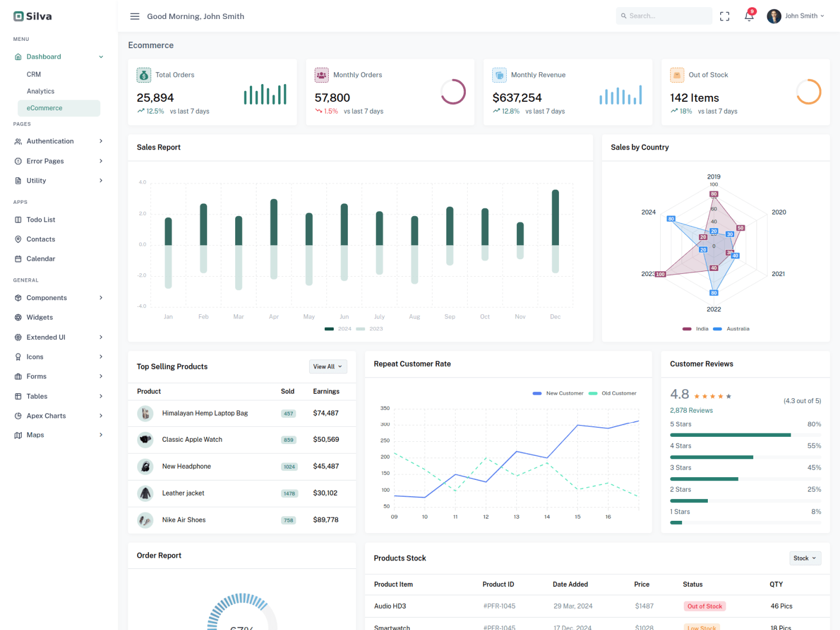The height and width of the screenshot is (630, 840).
Task: Select eCommerce under Dashboard
Action: (44, 108)
